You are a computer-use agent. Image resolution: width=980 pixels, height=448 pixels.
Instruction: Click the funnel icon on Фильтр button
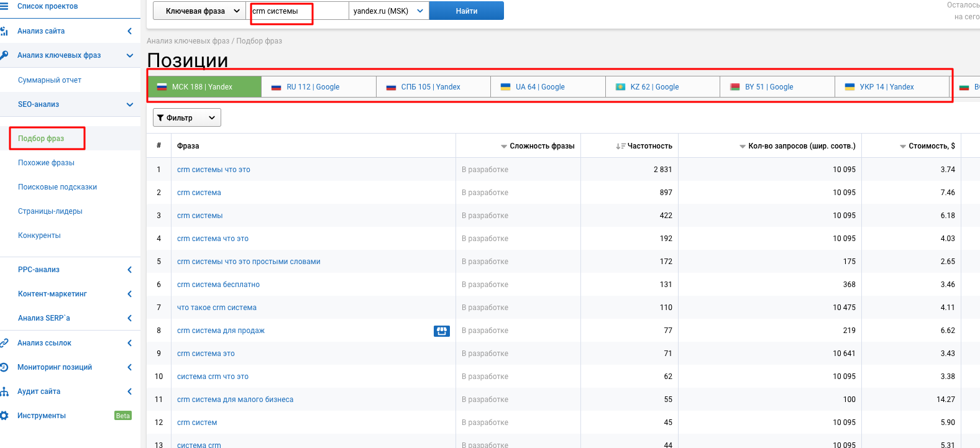[160, 118]
